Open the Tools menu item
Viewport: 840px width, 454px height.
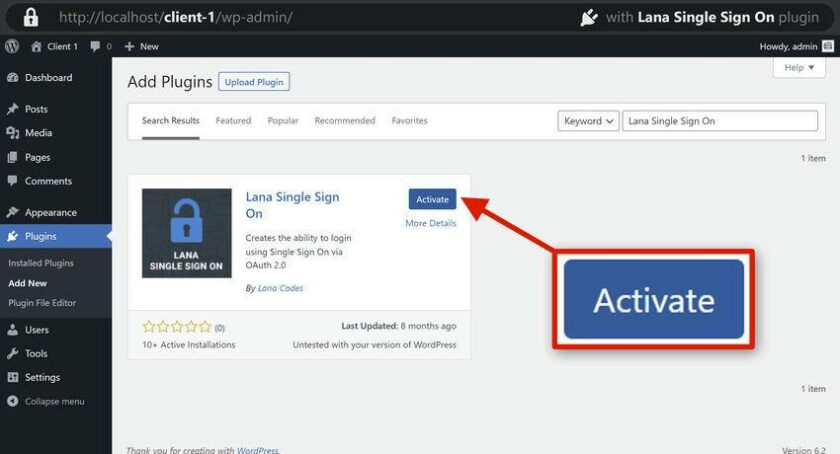[56, 354]
